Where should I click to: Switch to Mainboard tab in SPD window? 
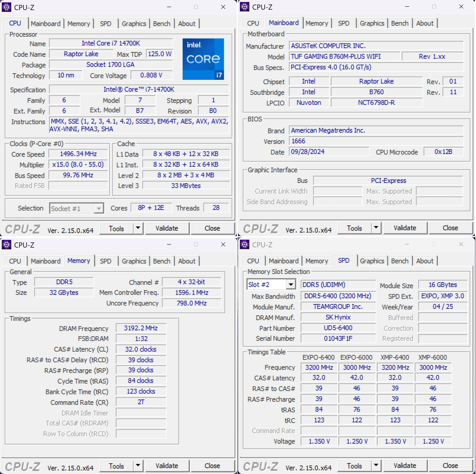(284, 261)
